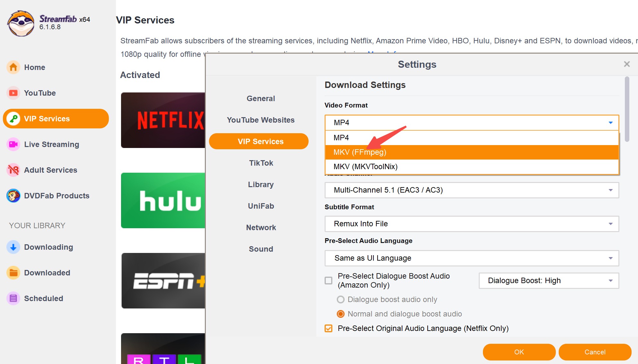Screen dimensions: 638x364
Task: Open the Multi-Channel 5.1 audio dropdown
Action: point(472,190)
